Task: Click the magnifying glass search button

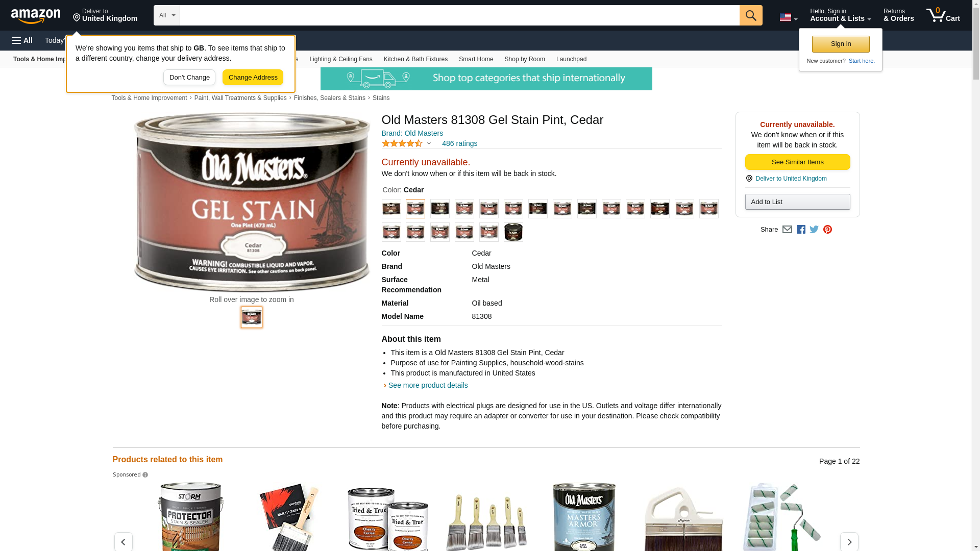Action: (x=750, y=15)
